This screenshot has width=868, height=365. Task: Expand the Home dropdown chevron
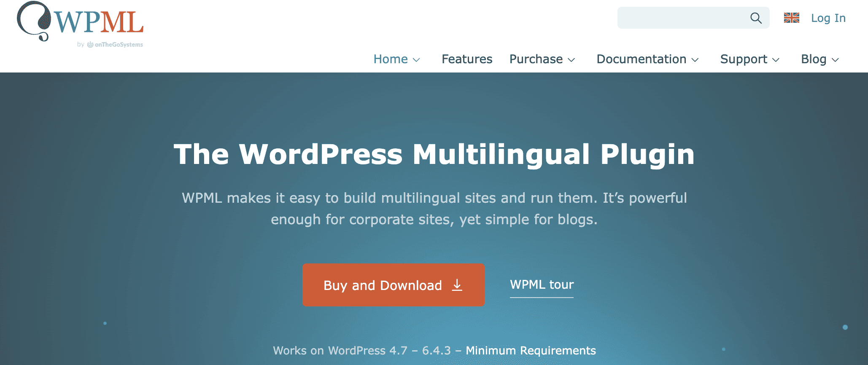tap(416, 60)
